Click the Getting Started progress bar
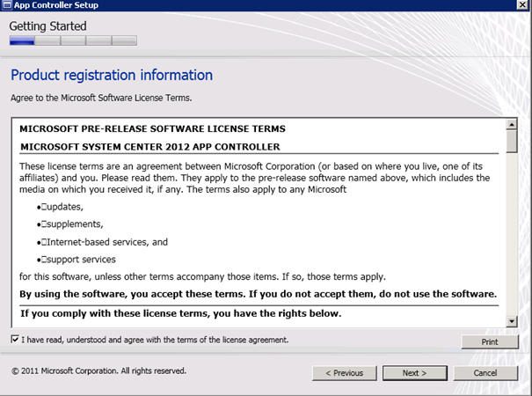This screenshot has width=532, height=396. pyautogui.click(x=73, y=40)
